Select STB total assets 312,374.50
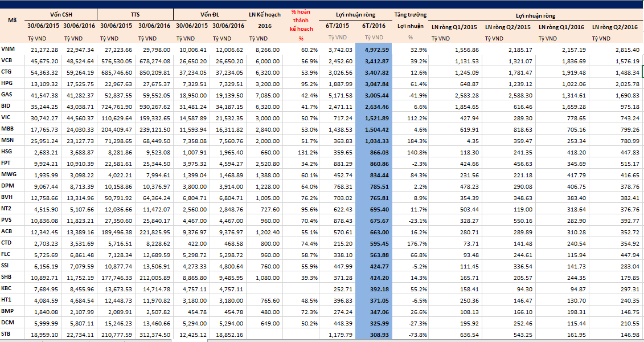 pyautogui.click(x=154, y=335)
